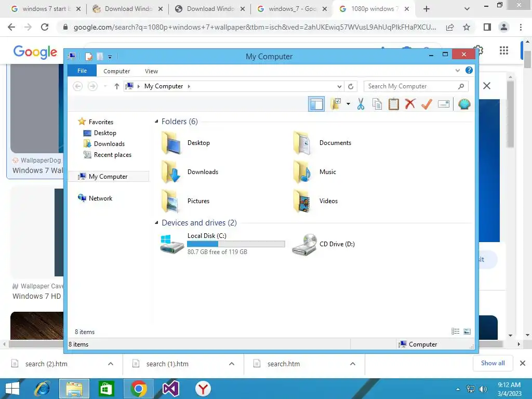
Task: Switch to second Download Windows Chrome tab
Action: click(x=210, y=9)
